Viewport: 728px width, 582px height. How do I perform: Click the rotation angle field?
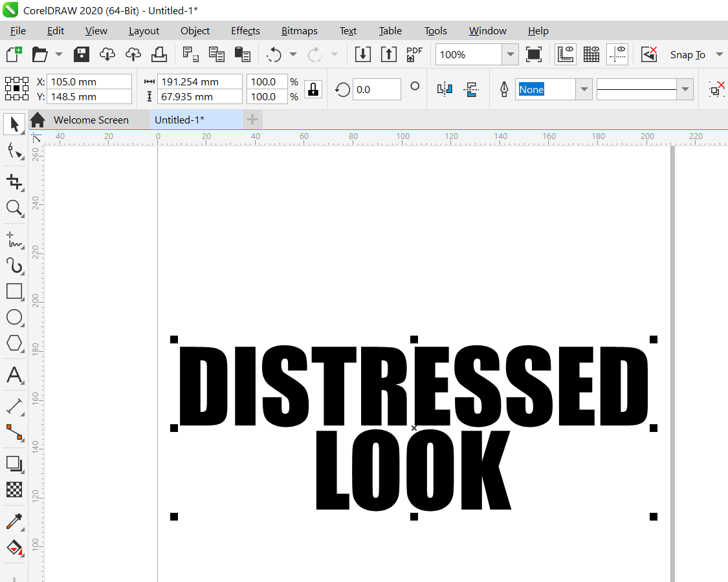point(377,89)
